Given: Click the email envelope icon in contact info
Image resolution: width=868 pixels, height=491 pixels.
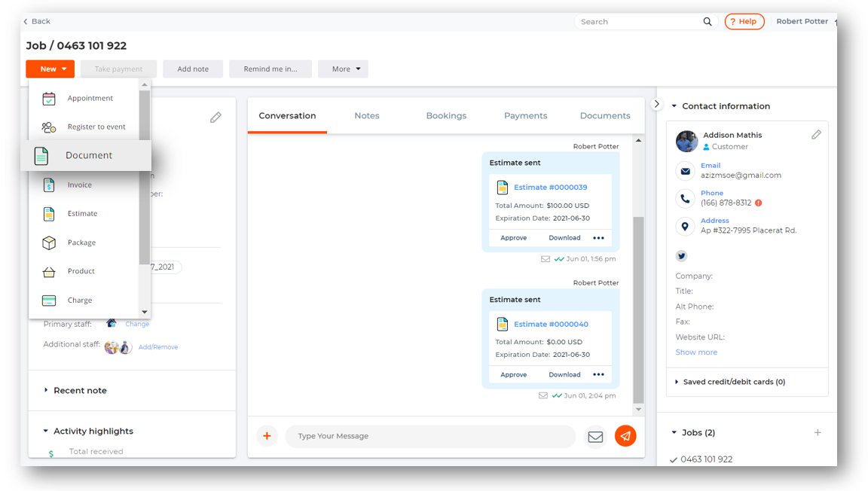Looking at the screenshot, I should 686,171.
